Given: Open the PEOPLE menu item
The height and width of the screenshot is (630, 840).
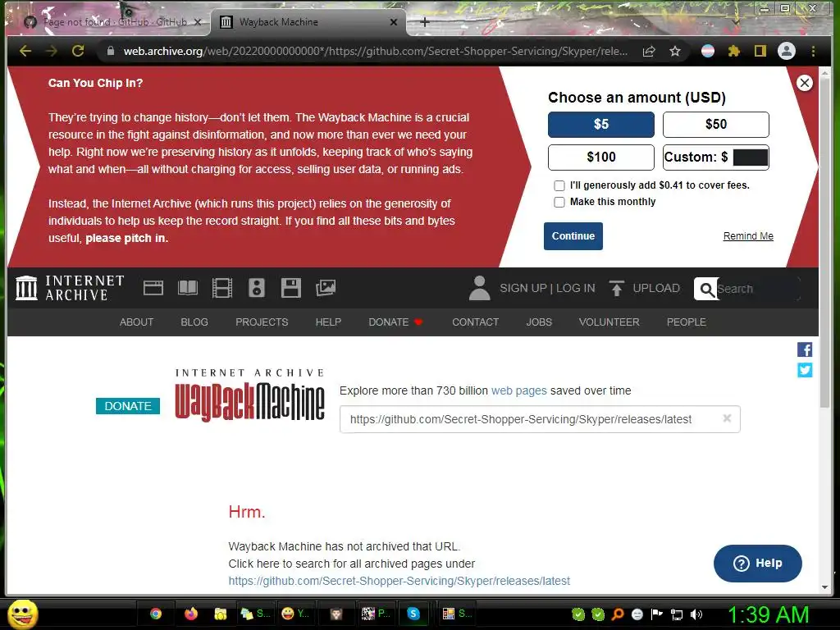Looking at the screenshot, I should click(686, 322).
